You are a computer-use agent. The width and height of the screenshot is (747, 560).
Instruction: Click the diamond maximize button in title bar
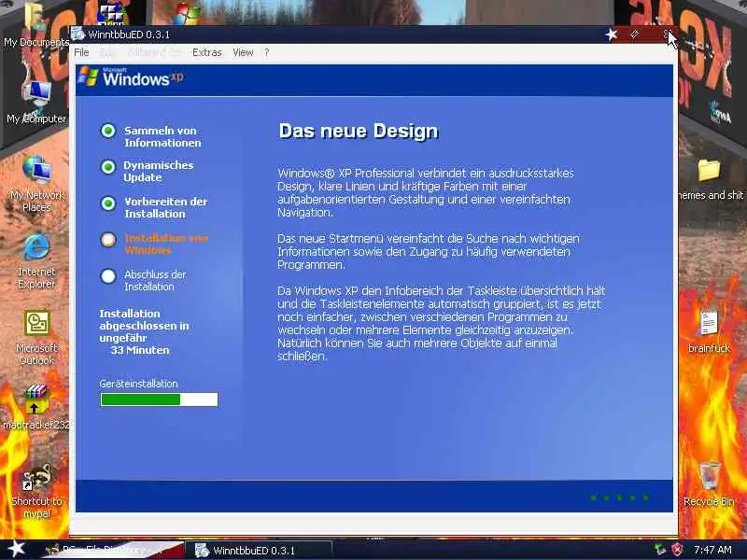634,35
